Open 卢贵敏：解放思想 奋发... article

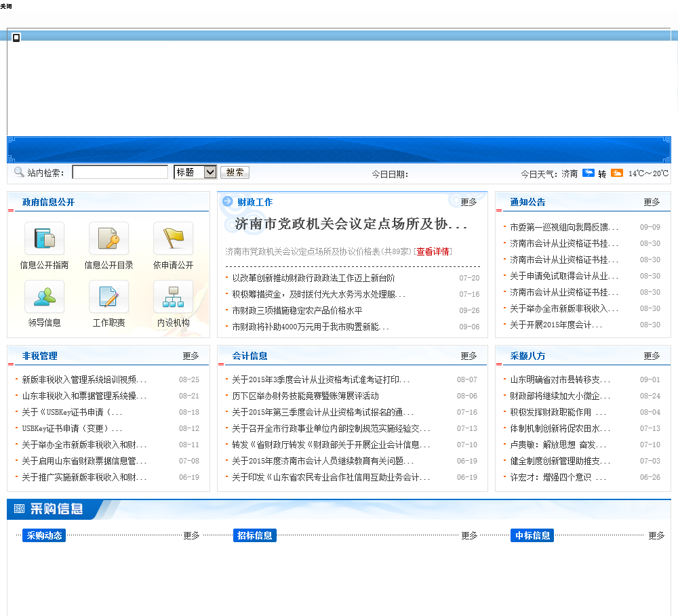[x=558, y=445]
